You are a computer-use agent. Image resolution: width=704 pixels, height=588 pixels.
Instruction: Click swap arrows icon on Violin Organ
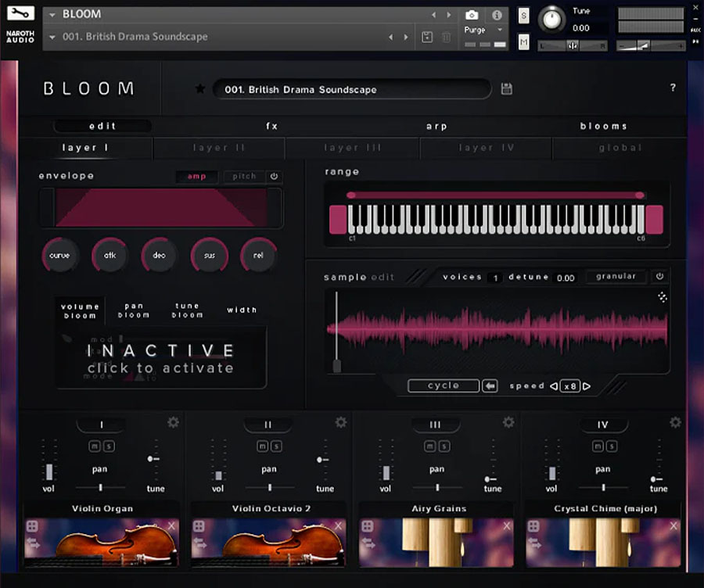coord(33,543)
